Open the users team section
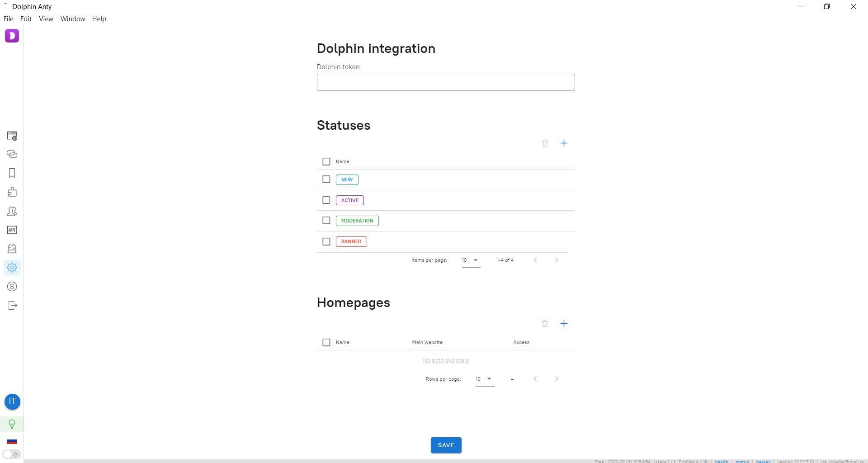Viewport: 868px width, 463px height. click(12, 211)
